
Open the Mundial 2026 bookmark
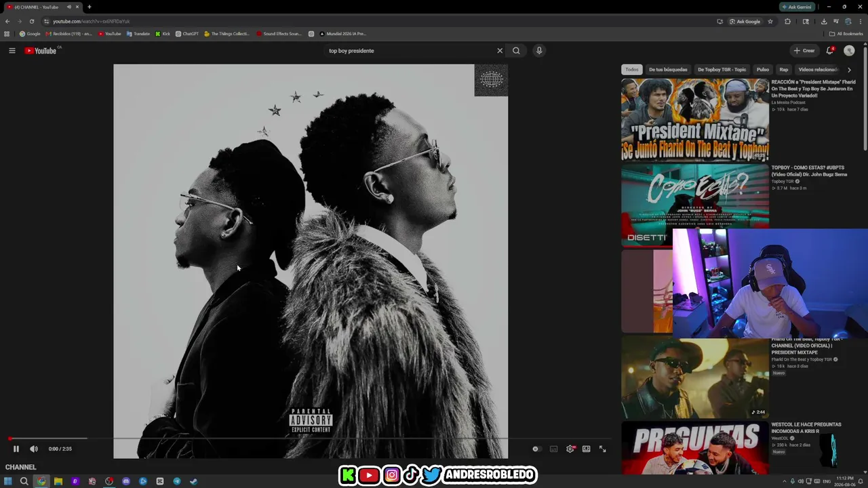click(342, 34)
